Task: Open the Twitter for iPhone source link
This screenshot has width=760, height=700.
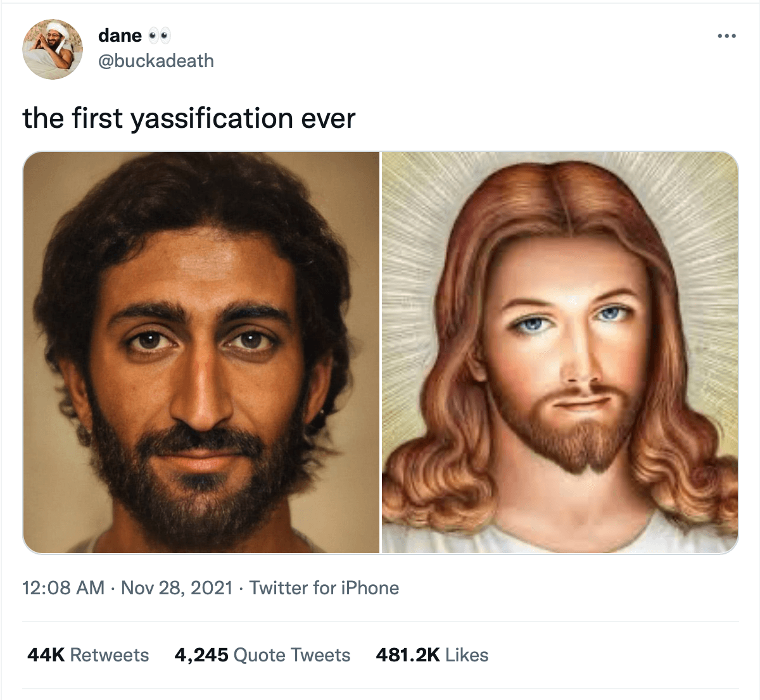Action: [324, 588]
